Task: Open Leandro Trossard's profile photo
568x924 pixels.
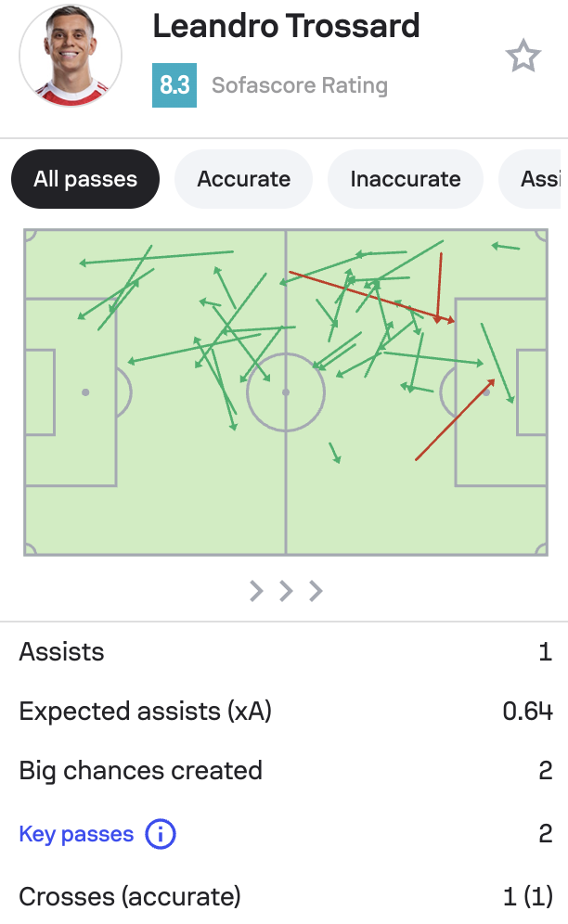Action: click(71, 56)
